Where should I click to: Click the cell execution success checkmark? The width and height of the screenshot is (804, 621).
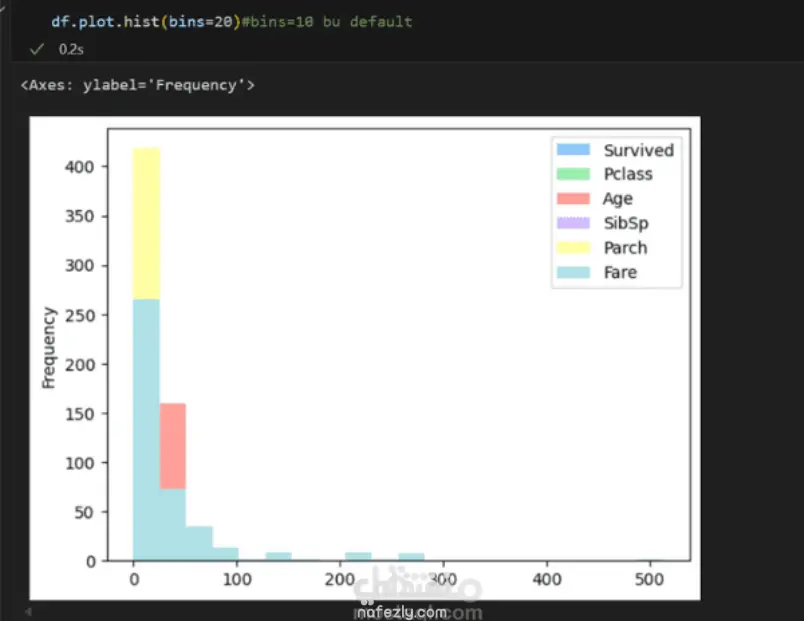(x=36, y=47)
